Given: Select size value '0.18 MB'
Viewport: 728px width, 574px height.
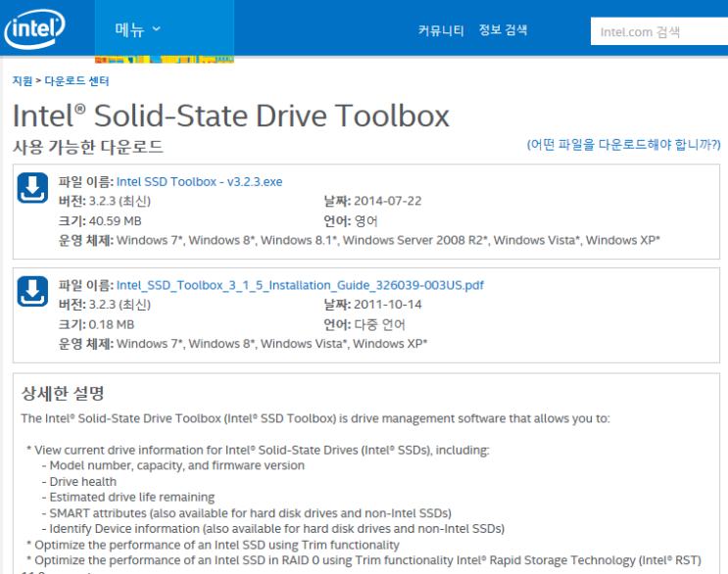Looking at the screenshot, I should click(112, 324).
